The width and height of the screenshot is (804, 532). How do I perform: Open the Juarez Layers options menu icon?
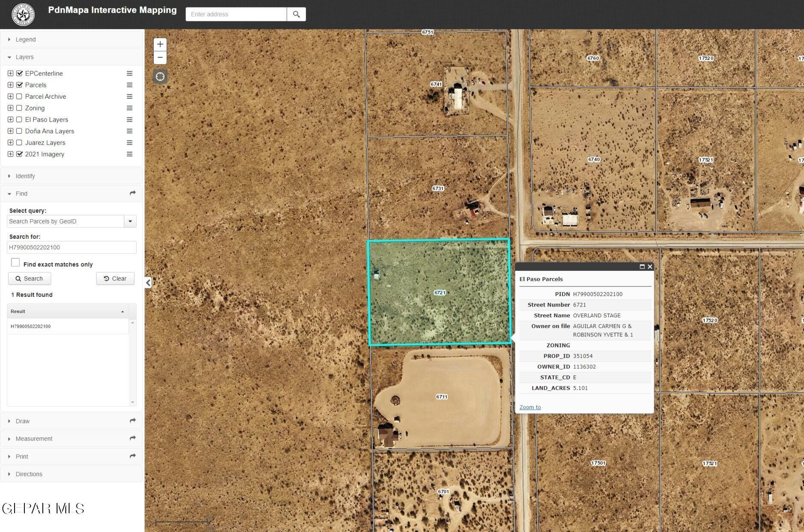click(x=129, y=143)
